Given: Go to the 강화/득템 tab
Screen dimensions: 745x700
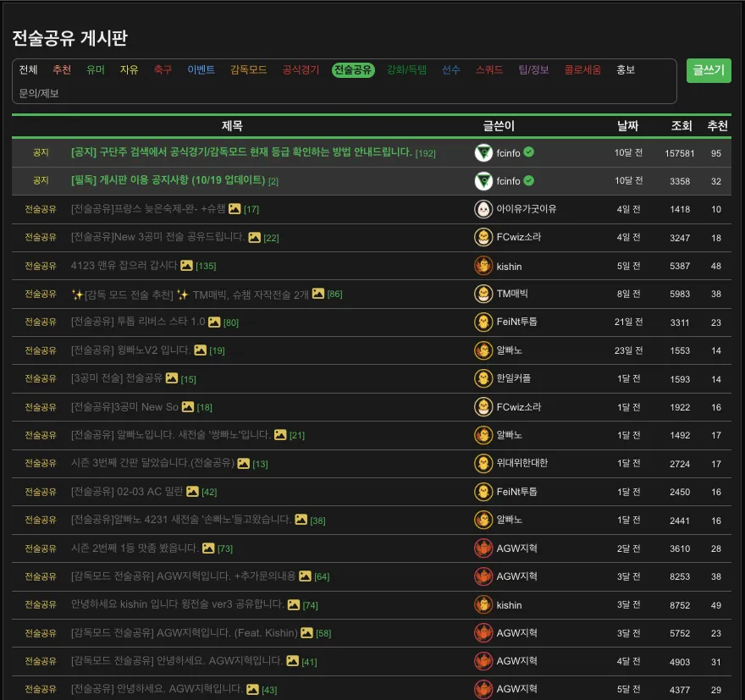Looking at the screenshot, I should coord(407,70).
